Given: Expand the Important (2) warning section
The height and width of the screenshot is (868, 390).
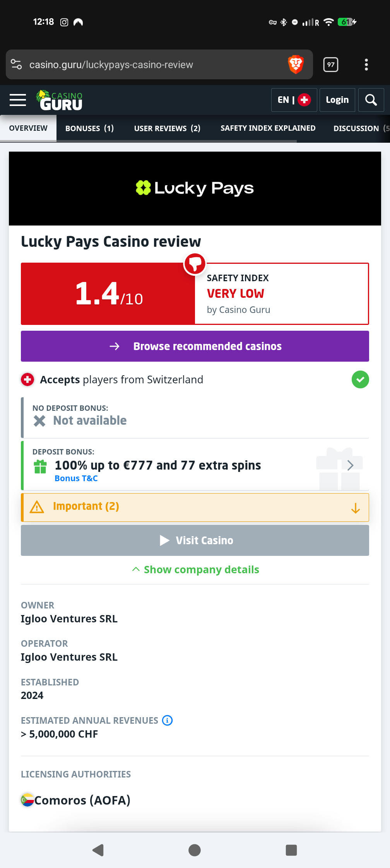Looking at the screenshot, I should pos(195,507).
